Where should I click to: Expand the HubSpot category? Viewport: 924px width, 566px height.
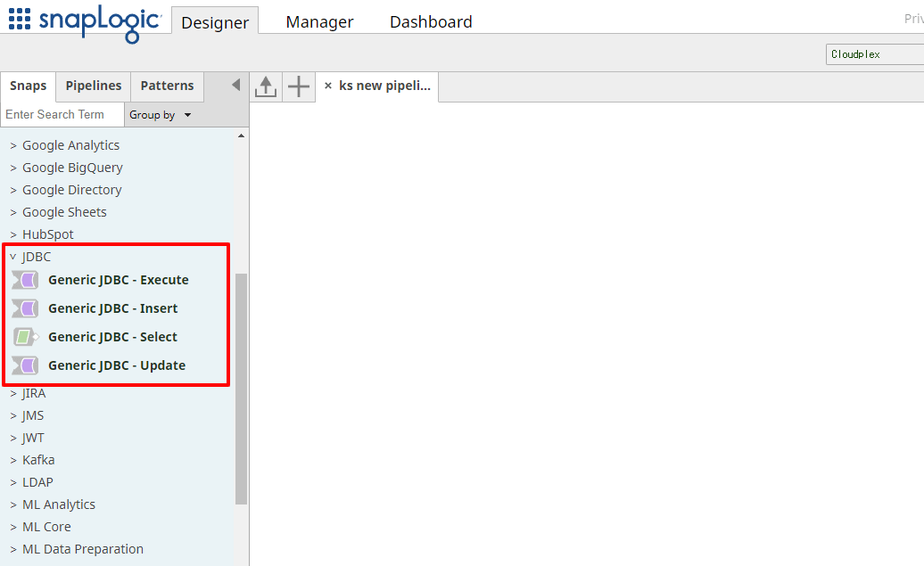[42, 234]
